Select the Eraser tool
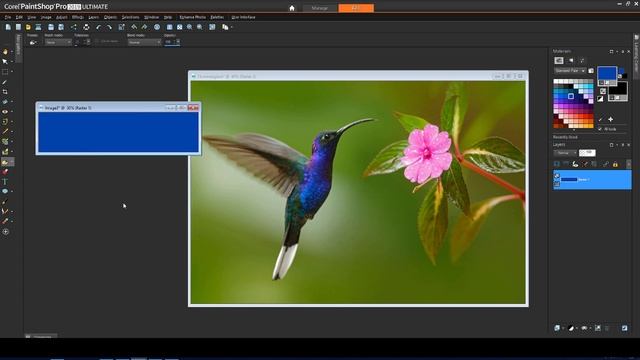 (5, 172)
